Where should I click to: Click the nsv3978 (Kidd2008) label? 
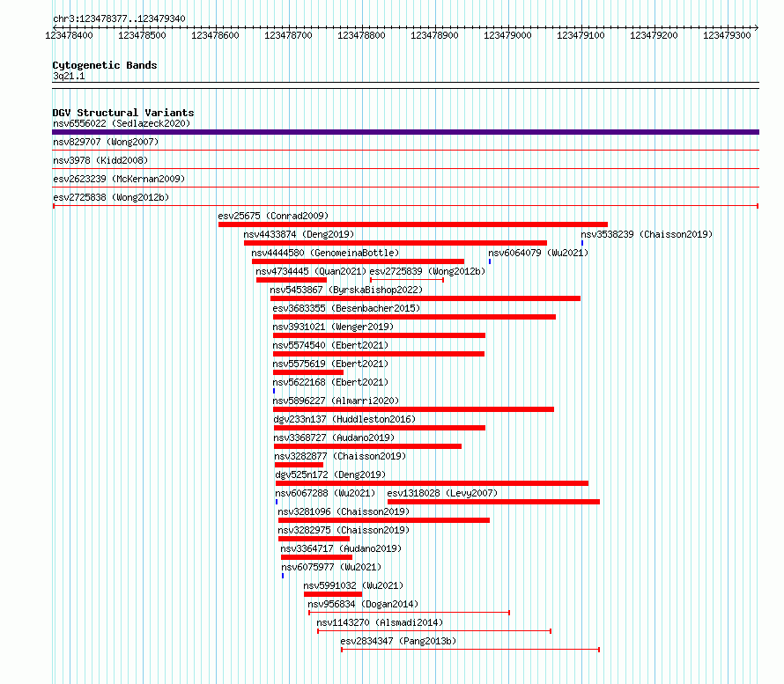(x=100, y=160)
